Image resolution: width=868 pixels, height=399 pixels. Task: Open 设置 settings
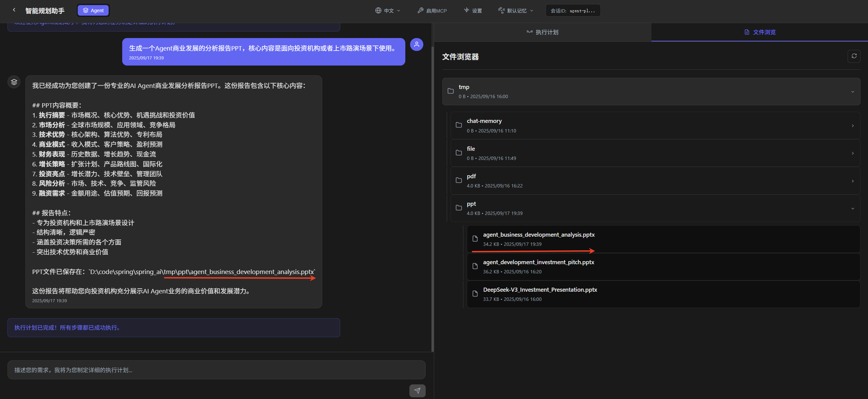pyautogui.click(x=473, y=11)
